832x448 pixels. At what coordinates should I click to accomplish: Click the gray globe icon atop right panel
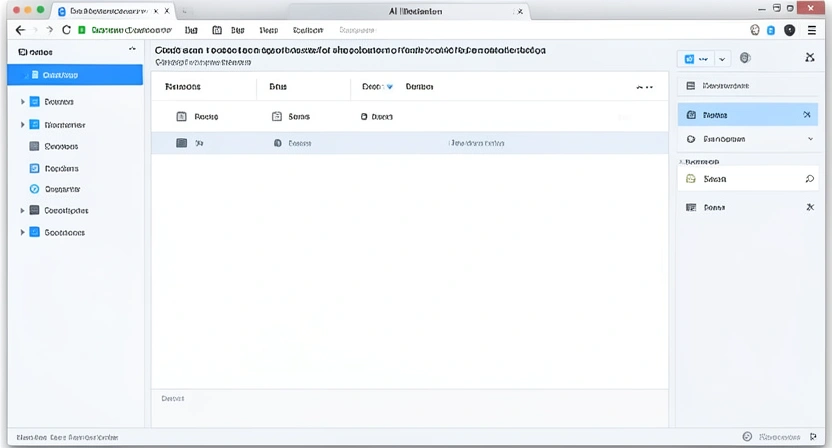point(746,58)
